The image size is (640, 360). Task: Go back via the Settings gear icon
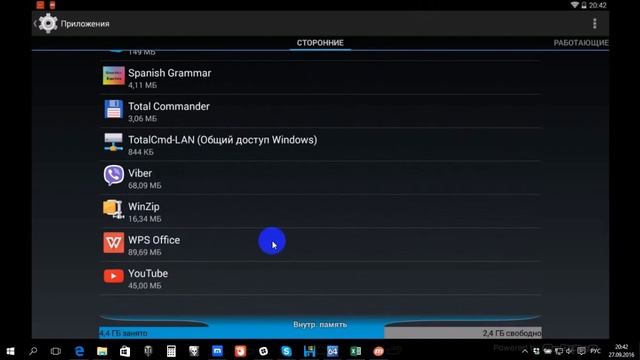click(x=48, y=23)
